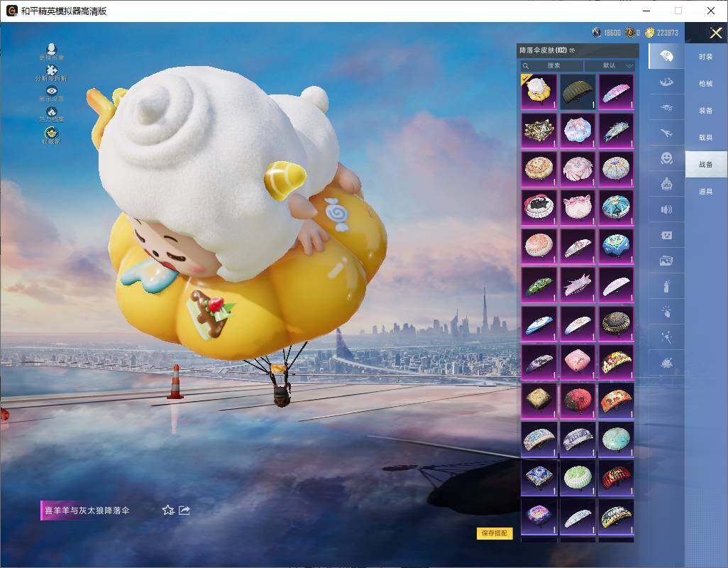Select the drone-shaped category icon

666,108
